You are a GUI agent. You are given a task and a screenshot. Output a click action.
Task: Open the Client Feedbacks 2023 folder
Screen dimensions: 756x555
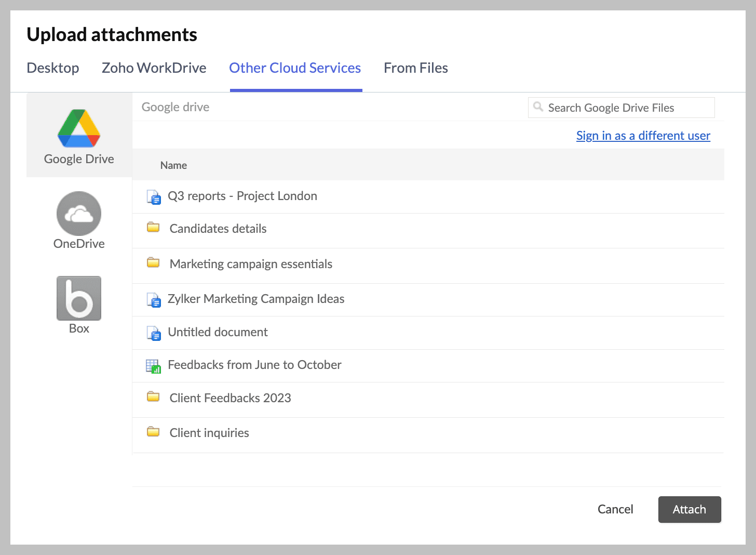(x=230, y=398)
